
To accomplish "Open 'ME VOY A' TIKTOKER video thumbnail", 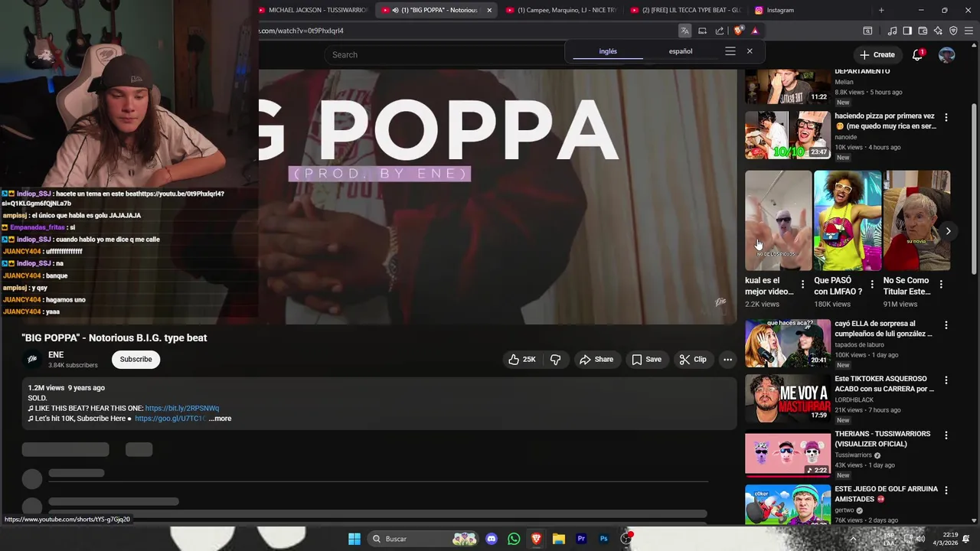I will [788, 398].
